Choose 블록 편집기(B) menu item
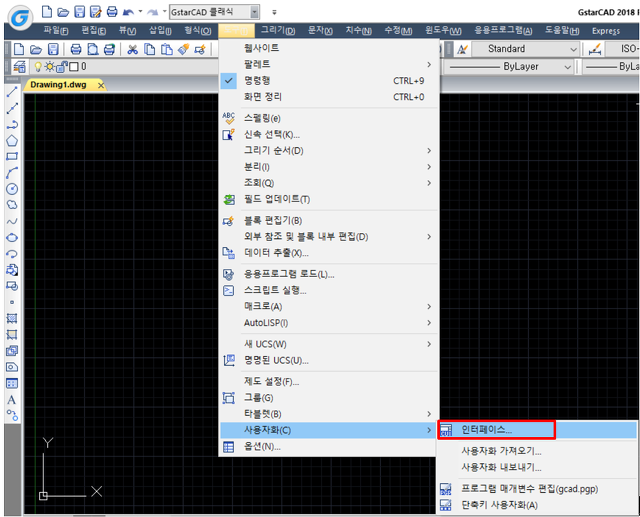This screenshot has height=517, width=640. pyautogui.click(x=329, y=221)
